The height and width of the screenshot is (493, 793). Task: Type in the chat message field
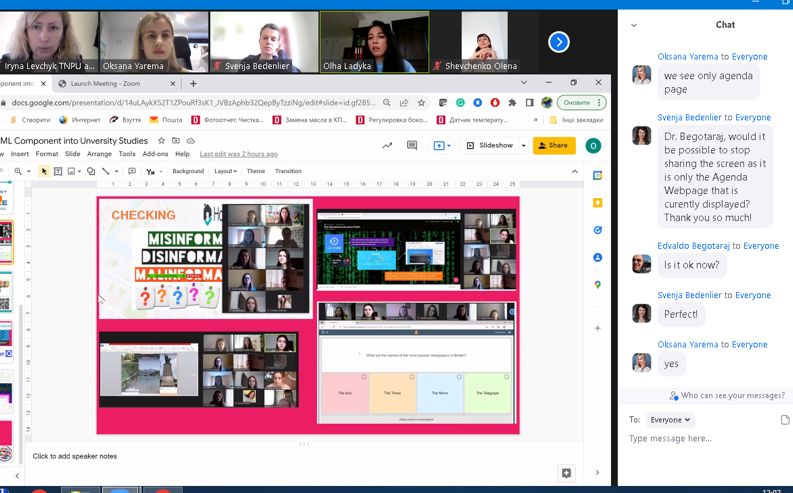coord(700,438)
